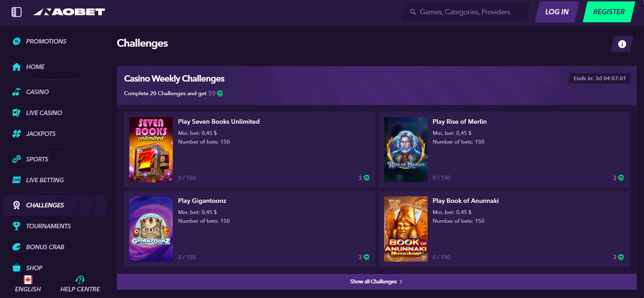Open Book of Anunnaki game thumbnail
Viewport: 644px width, 298px height.
pos(406,229)
